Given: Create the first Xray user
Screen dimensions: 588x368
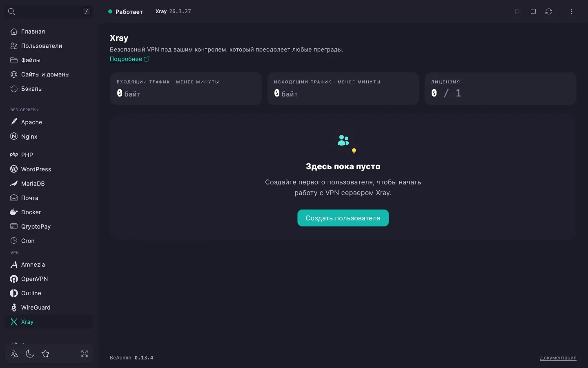Looking at the screenshot, I should click(343, 218).
